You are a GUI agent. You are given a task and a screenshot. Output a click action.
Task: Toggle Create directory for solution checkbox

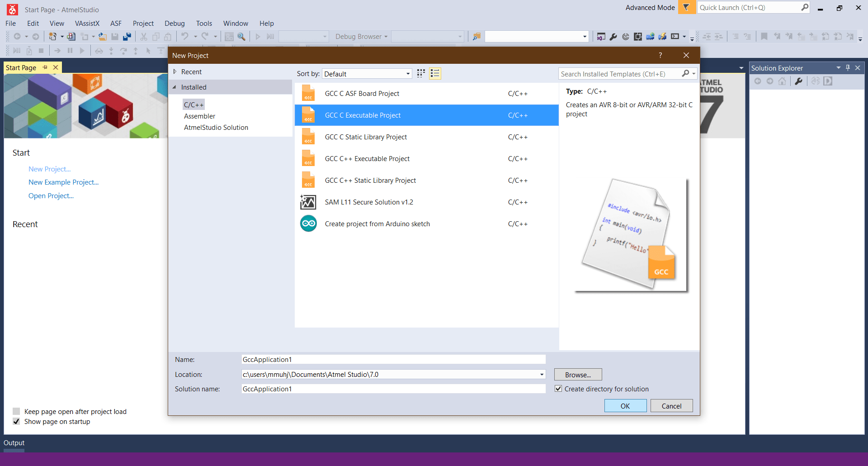tap(558, 389)
